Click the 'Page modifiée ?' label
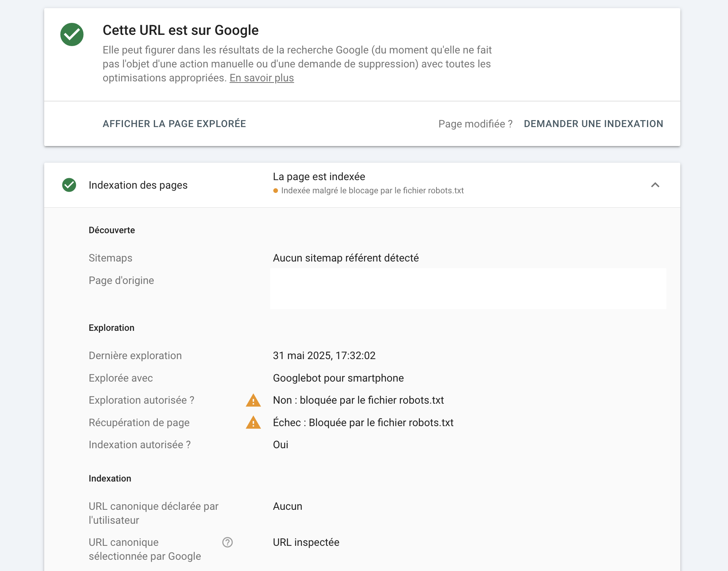The image size is (728, 571). (476, 124)
